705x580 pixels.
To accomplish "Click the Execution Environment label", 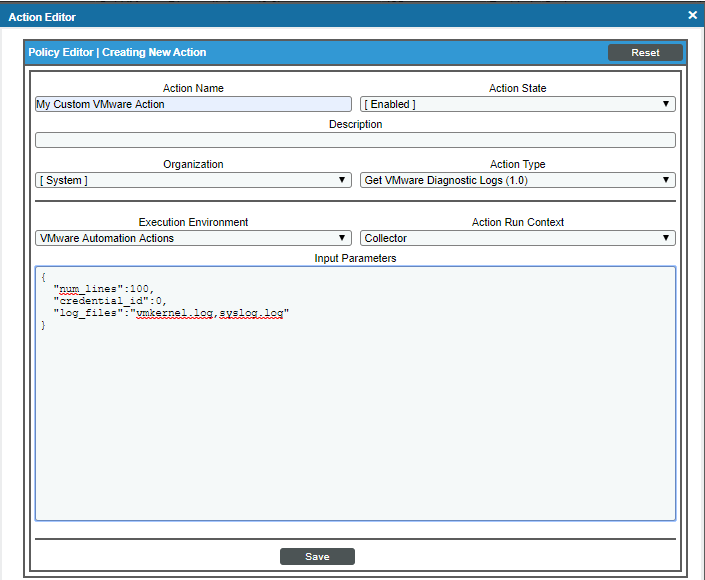I will click(x=193, y=222).
